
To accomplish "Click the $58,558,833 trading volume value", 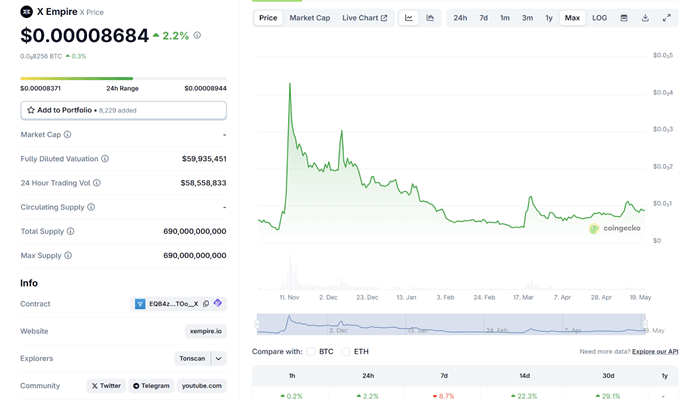I will pos(204,183).
